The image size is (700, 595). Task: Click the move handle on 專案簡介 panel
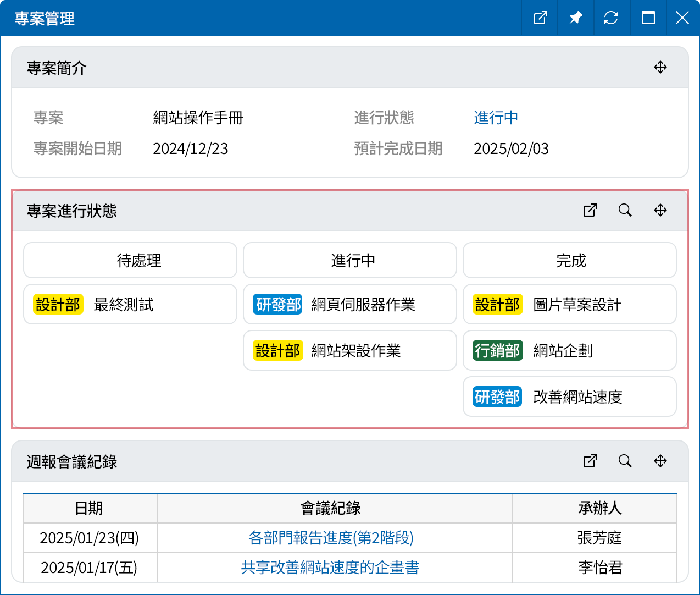(x=660, y=68)
